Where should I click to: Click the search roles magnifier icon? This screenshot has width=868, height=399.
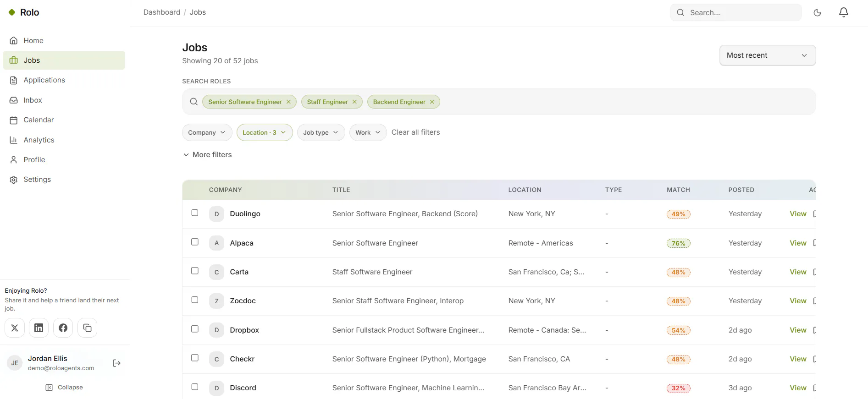coord(194,102)
